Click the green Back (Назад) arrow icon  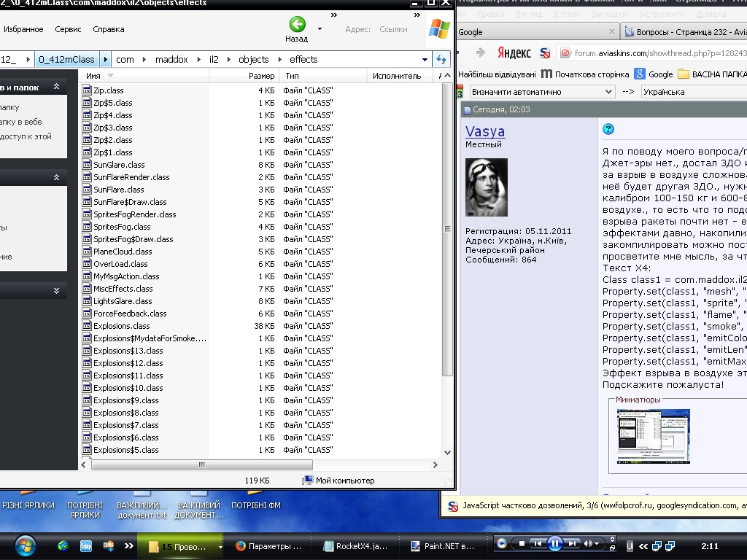click(297, 25)
